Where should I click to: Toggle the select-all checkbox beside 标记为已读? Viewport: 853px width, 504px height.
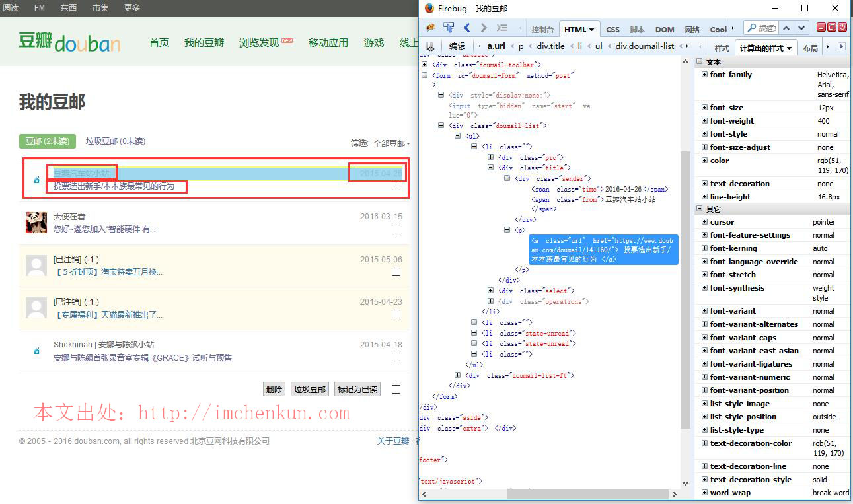(x=396, y=390)
